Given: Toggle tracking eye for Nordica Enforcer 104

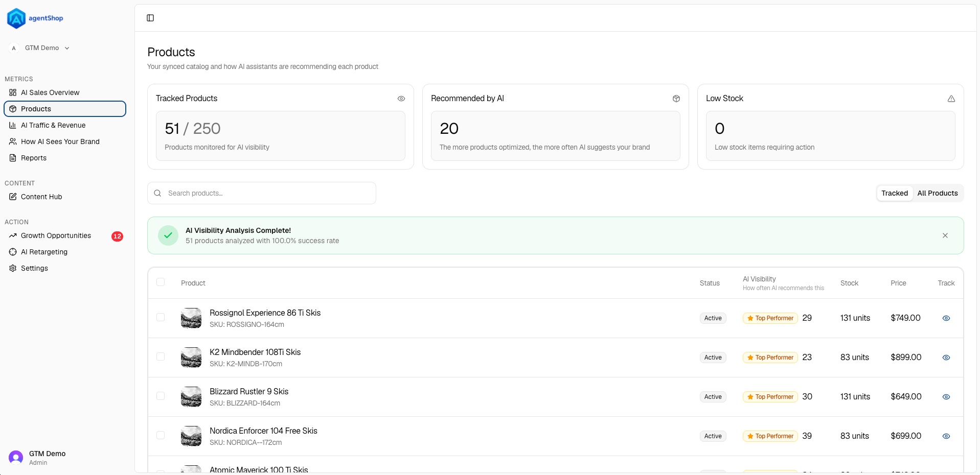Looking at the screenshot, I should pyautogui.click(x=946, y=436).
